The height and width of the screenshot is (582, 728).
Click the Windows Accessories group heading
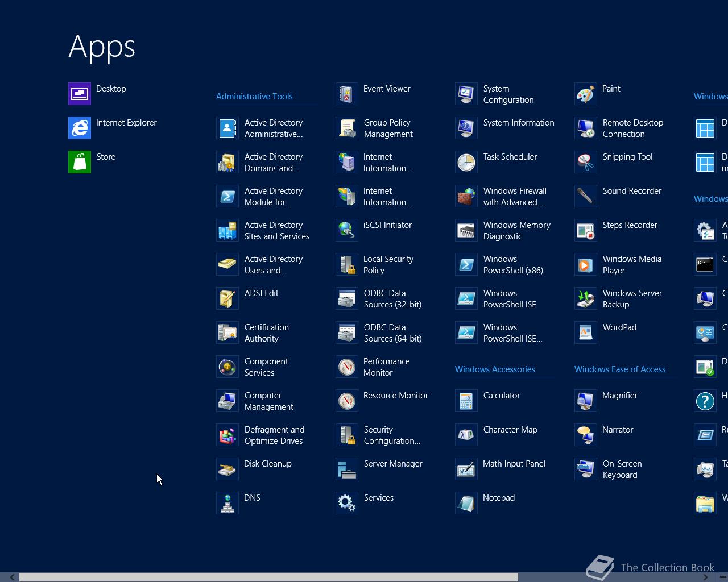[x=495, y=369]
